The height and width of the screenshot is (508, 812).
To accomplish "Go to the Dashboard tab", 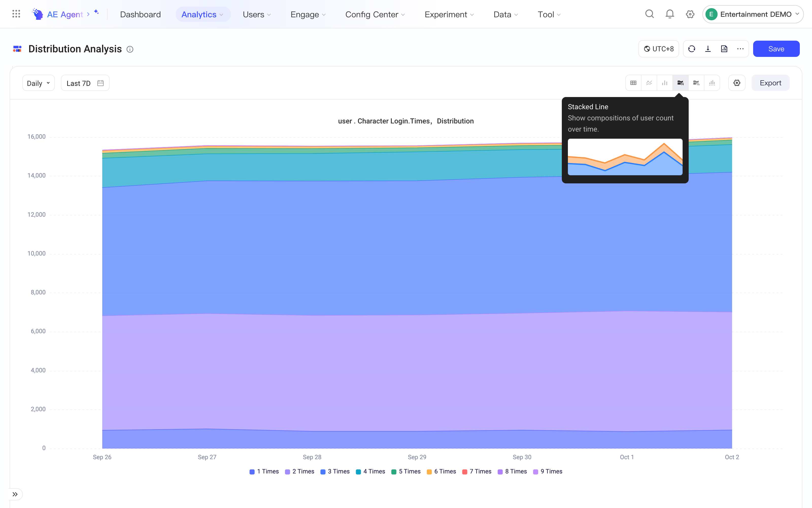I will tap(141, 14).
